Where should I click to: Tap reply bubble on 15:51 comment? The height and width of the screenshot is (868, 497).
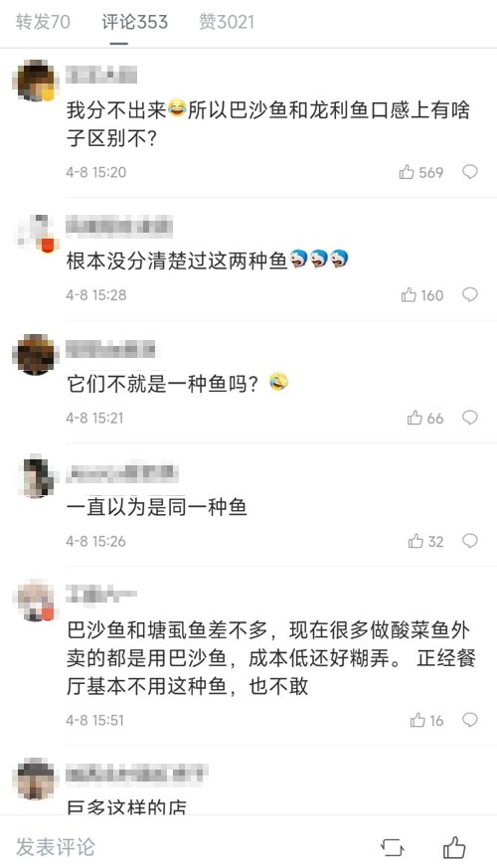(x=470, y=720)
